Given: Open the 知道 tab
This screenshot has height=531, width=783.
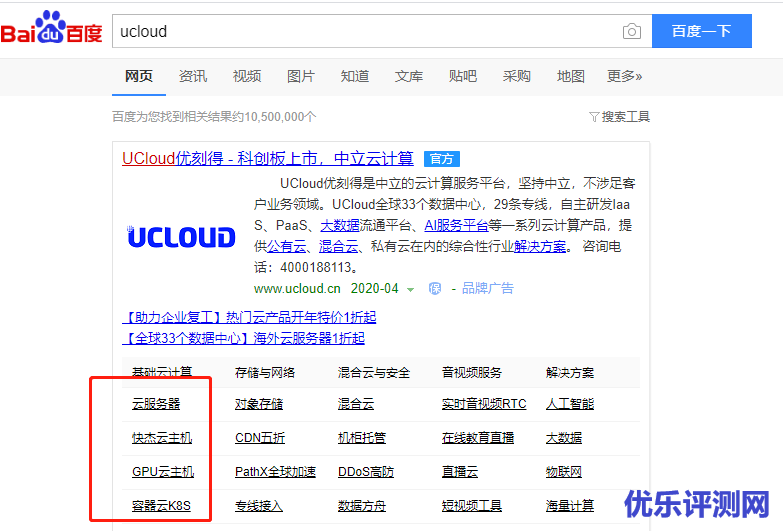Looking at the screenshot, I should (355, 76).
